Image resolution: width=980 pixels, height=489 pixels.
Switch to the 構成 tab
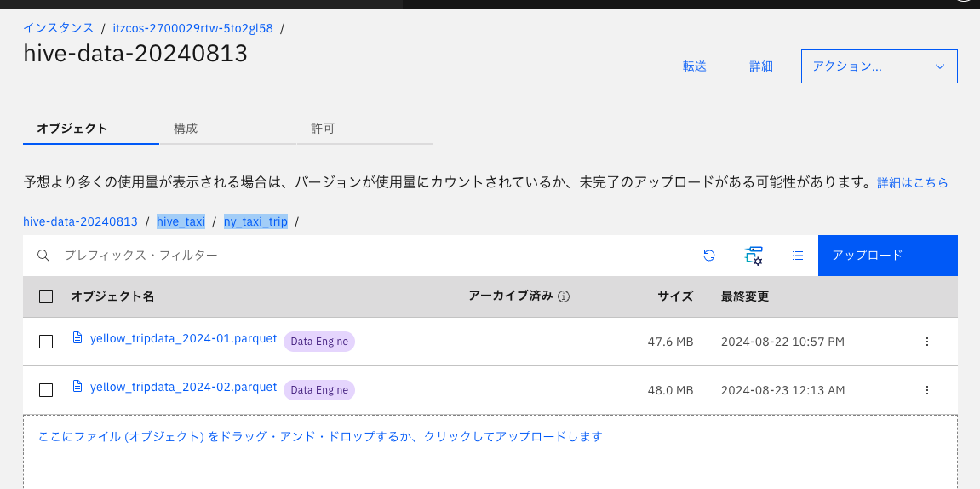point(227,129)
